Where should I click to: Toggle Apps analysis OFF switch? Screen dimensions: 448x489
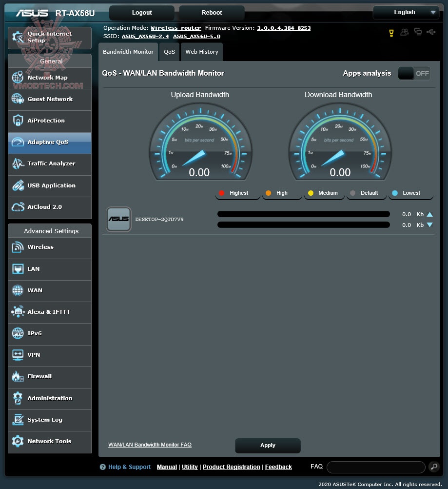pyautogui.click(x=414, y=73)
